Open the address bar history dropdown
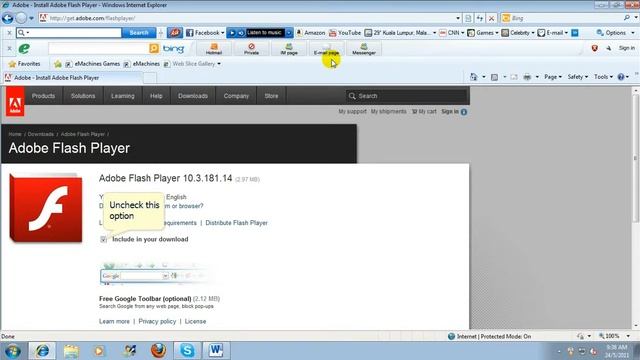Screen dimensions: 640x360 point(458,18)
